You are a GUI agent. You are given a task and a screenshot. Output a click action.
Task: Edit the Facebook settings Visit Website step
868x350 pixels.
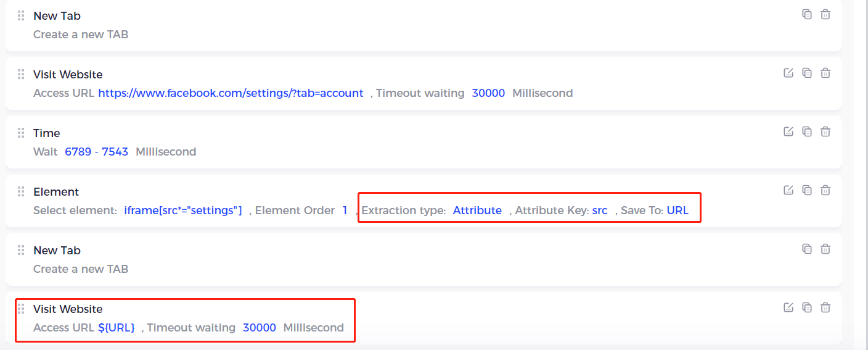pos(788,73)
